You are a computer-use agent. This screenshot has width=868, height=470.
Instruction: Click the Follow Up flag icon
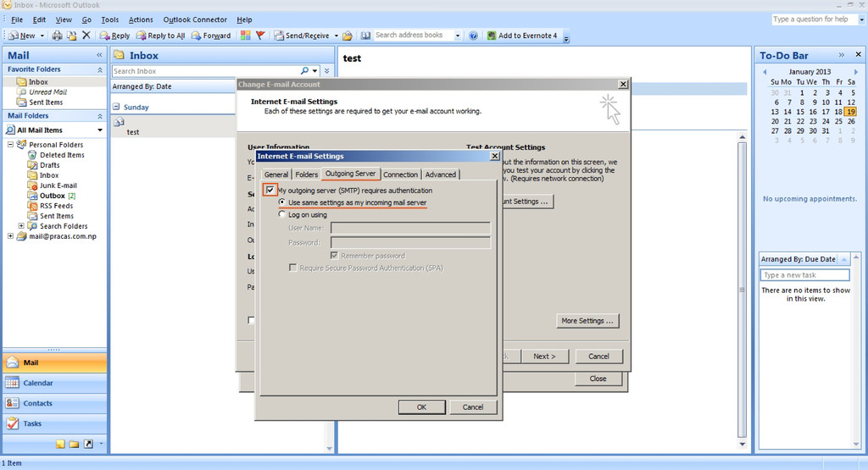pyautogui.click(x=260, y=36)
